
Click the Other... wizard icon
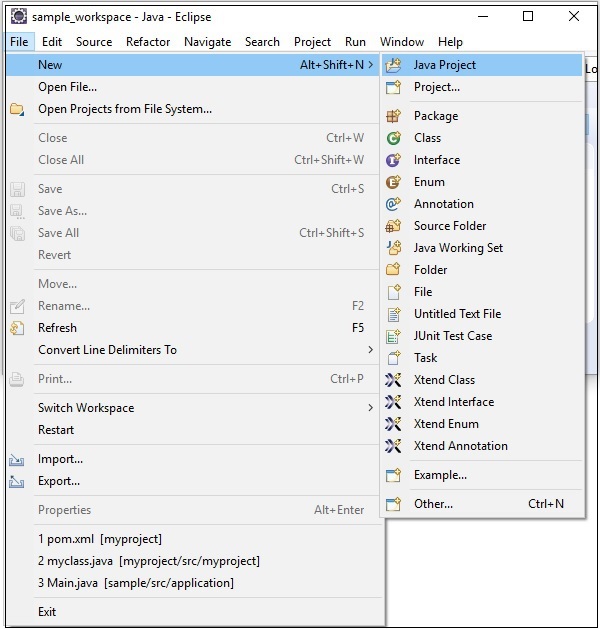(x=393, y=504)
